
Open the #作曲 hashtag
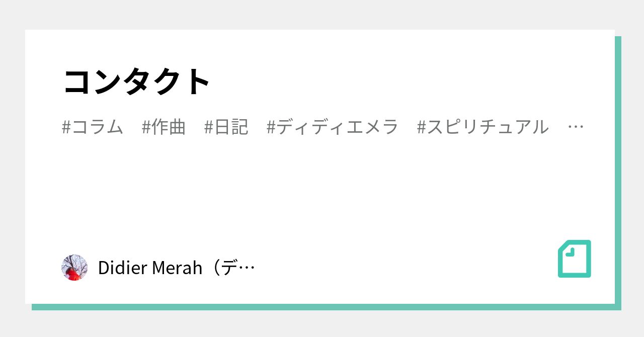pyautogui.click(x=164, y=127)
